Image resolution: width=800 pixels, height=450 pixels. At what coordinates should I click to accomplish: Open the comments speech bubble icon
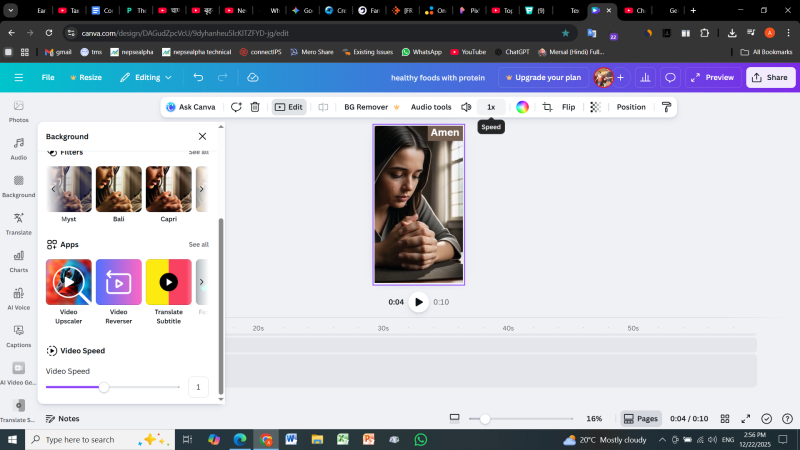pos(671,77)
